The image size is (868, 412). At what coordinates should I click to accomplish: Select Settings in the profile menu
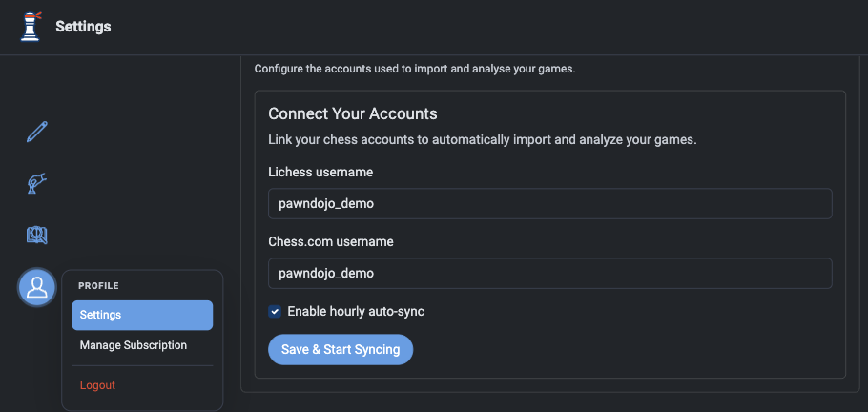click(x=142, y=315)
